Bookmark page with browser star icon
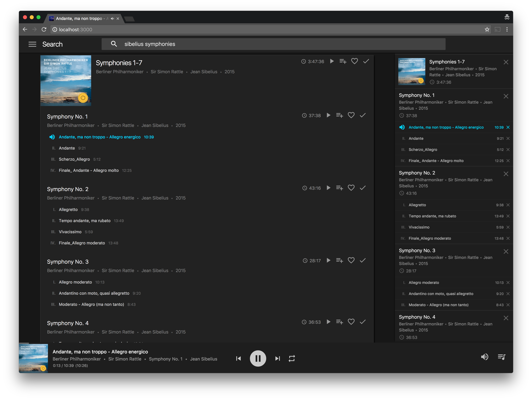Screen dimensions: 532x400 pyautogui.click(x=487, y=30)
